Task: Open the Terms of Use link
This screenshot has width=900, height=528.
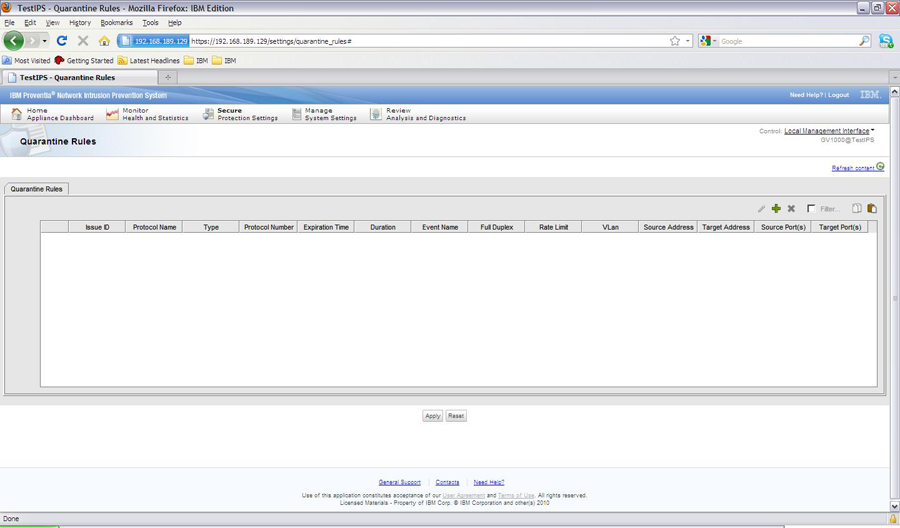Action: coord(516,495)
